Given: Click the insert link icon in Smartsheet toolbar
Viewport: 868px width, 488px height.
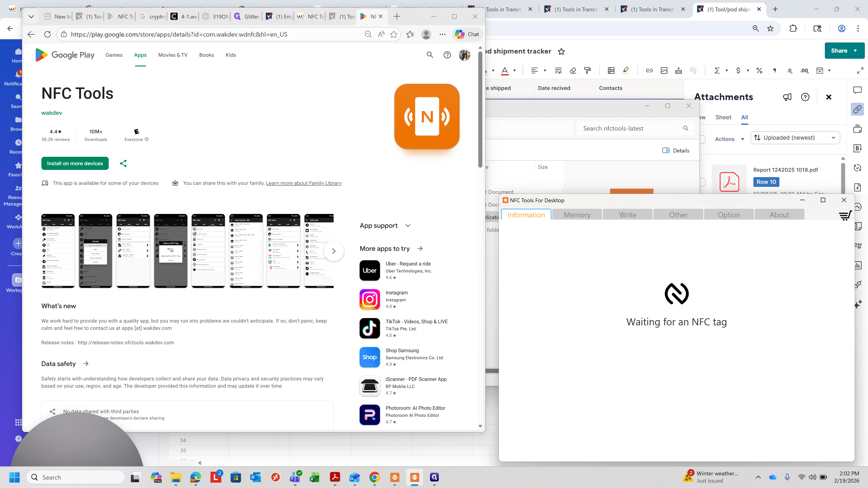Looking at the screenshot, I should (x=649, y=70).
